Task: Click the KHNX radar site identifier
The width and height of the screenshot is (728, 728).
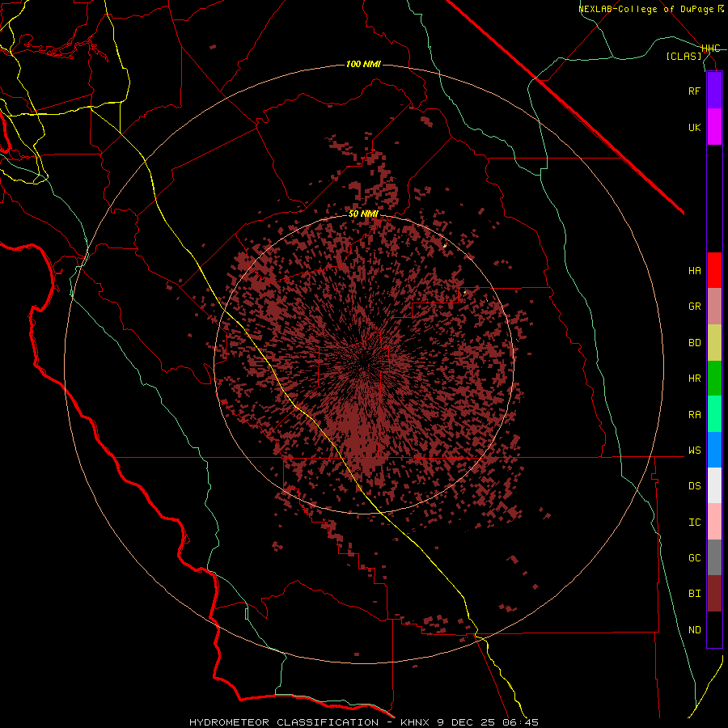Action: click(x=417, y=722)
